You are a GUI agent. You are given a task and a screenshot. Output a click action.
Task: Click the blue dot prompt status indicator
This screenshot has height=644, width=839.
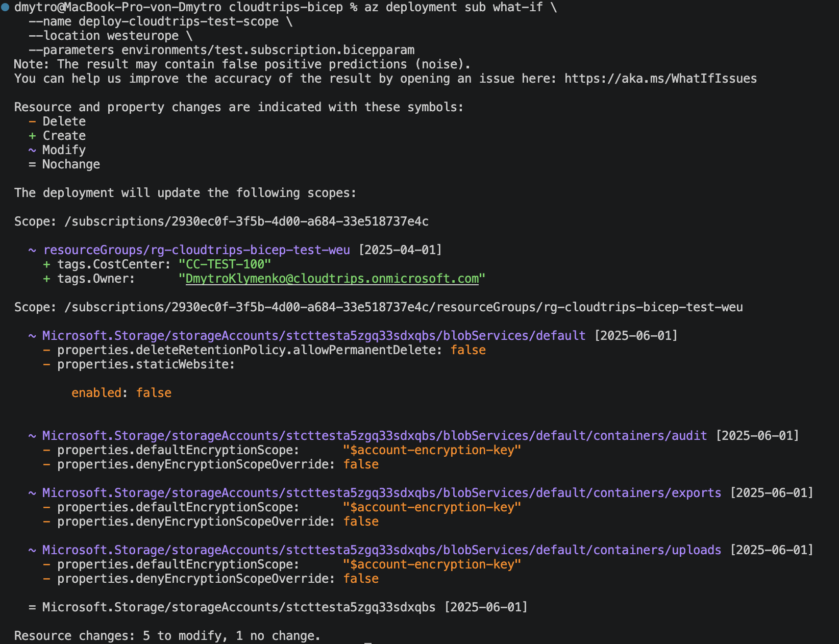point(5,7)
